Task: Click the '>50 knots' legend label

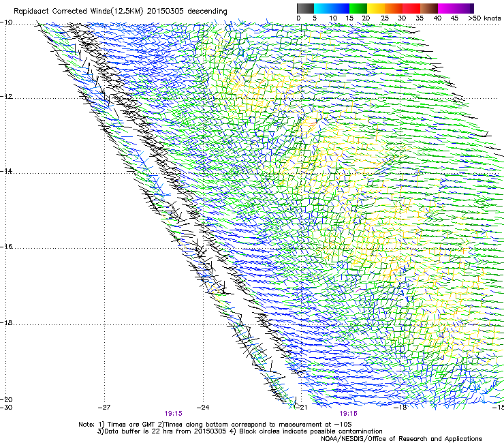Action: pos(484,18)
